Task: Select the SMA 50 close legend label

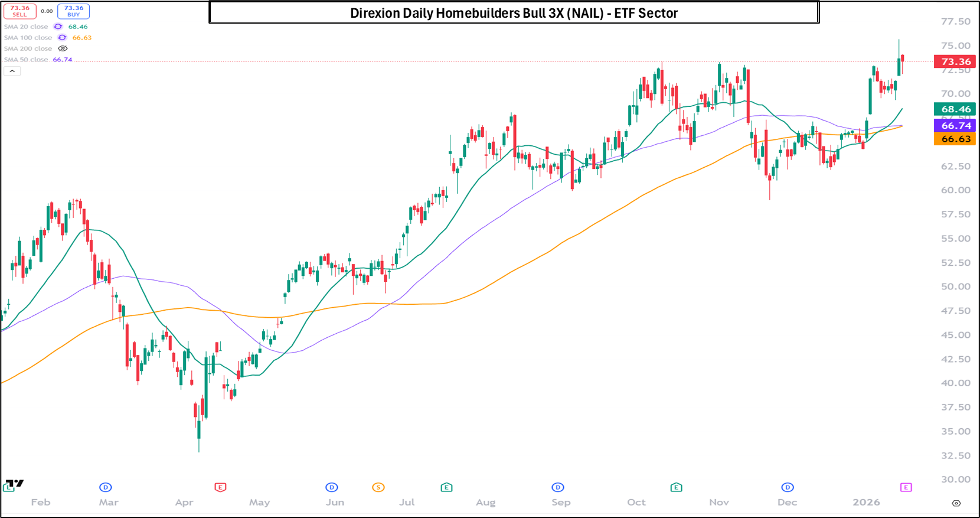Action: click(x=26, y=60)
